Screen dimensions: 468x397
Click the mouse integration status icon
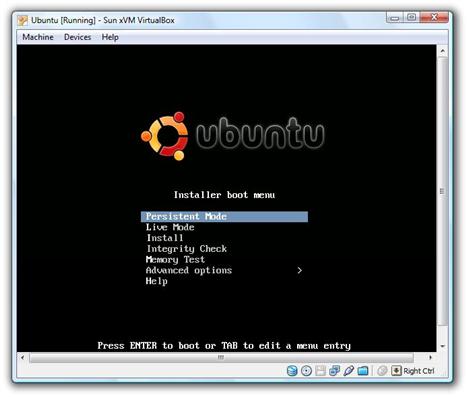[382, 371]
